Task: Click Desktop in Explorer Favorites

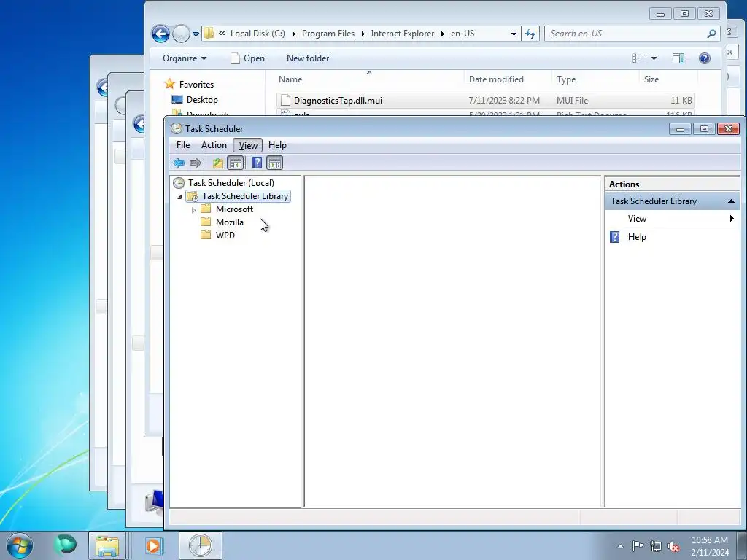Action: coord(202,100)
